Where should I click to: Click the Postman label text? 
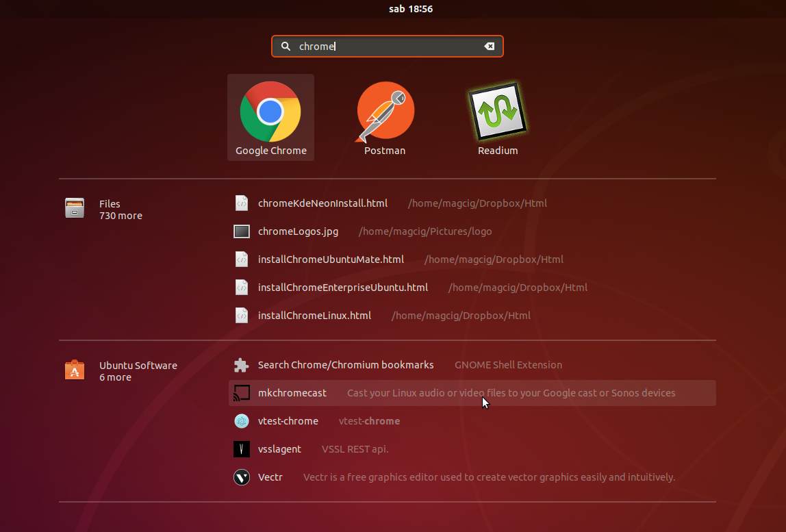pos(385,151)
